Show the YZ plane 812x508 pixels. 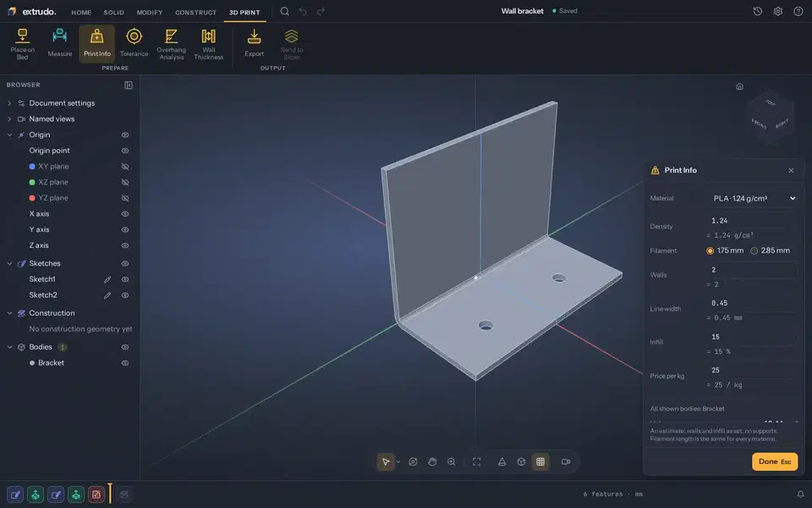click(x=125, y=198)
